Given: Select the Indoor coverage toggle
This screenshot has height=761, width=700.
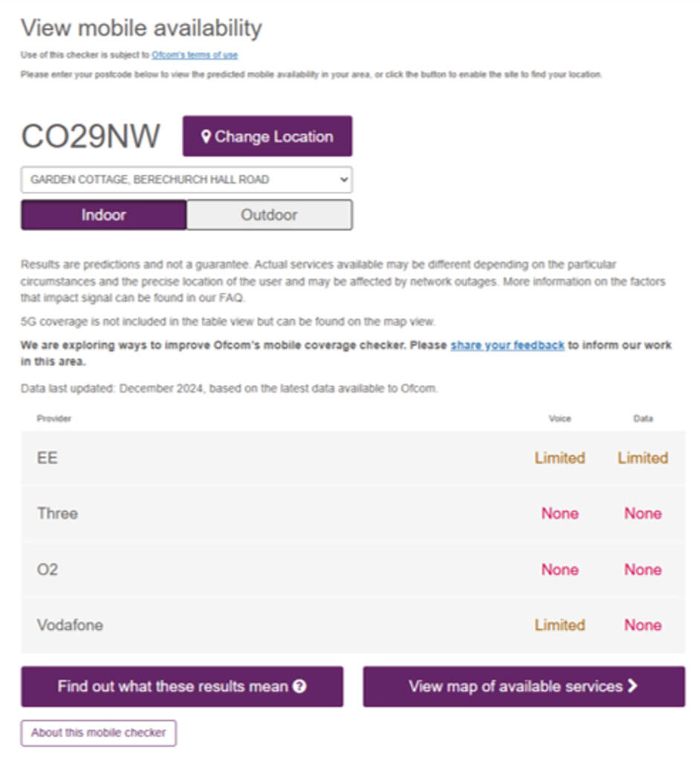Looking at the screenshot, I should [x=103, y=215].
